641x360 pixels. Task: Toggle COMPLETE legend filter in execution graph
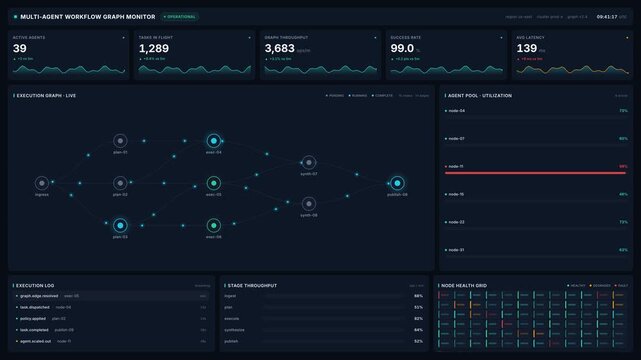pyautogui.click(x=382, y=96)
